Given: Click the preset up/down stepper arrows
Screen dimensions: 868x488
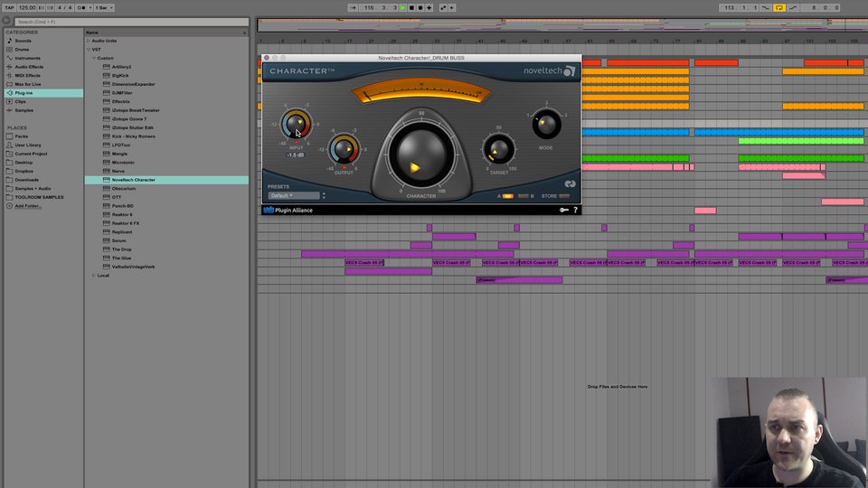Looking at the screenshot, I should click(324, 196).
